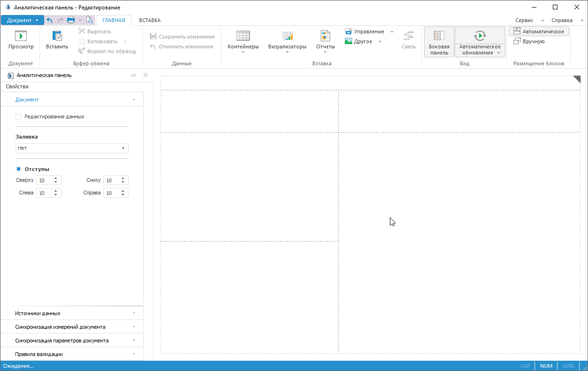Enable the Редактирование данных checkbox
The height and width of the screenshot is (371, 588).
point(19,116)
